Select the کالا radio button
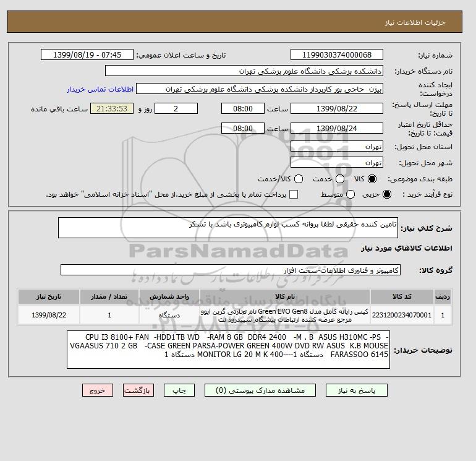476x461 pixels. (x=372, y=179)
